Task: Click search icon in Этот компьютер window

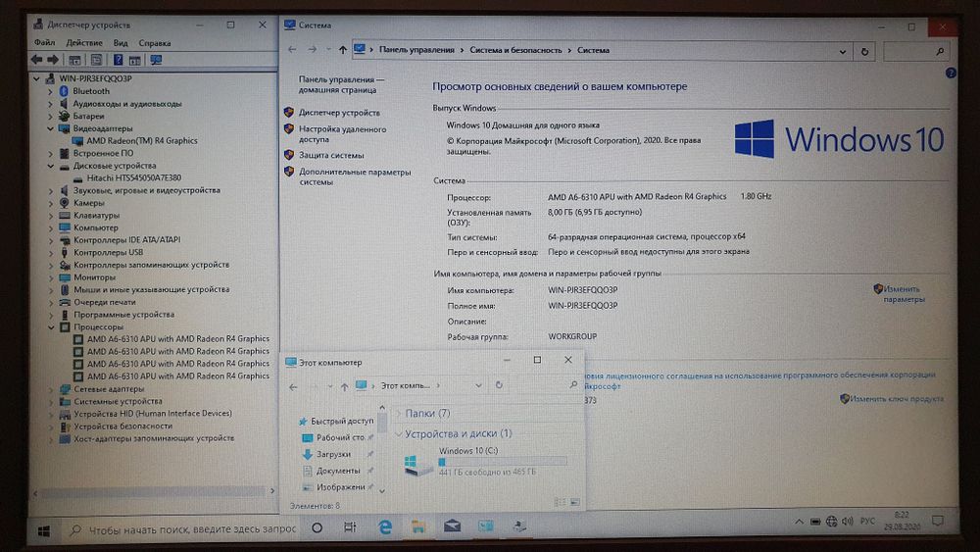Action: [x=573, y=385]
